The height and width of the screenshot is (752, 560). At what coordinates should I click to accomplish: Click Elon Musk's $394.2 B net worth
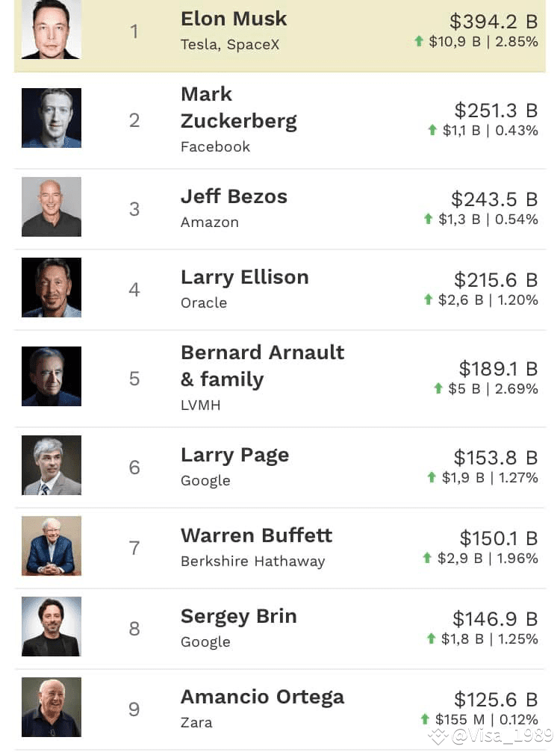(x=494, y=22)
